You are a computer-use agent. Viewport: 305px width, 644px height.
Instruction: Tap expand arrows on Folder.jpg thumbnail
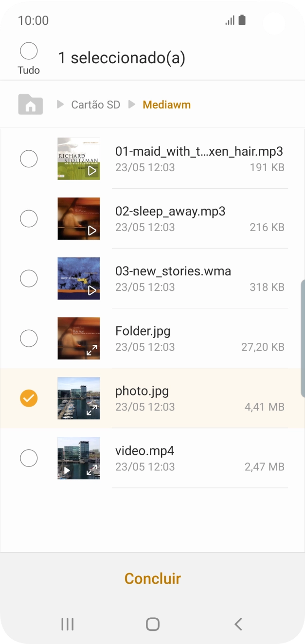[91, 351]
